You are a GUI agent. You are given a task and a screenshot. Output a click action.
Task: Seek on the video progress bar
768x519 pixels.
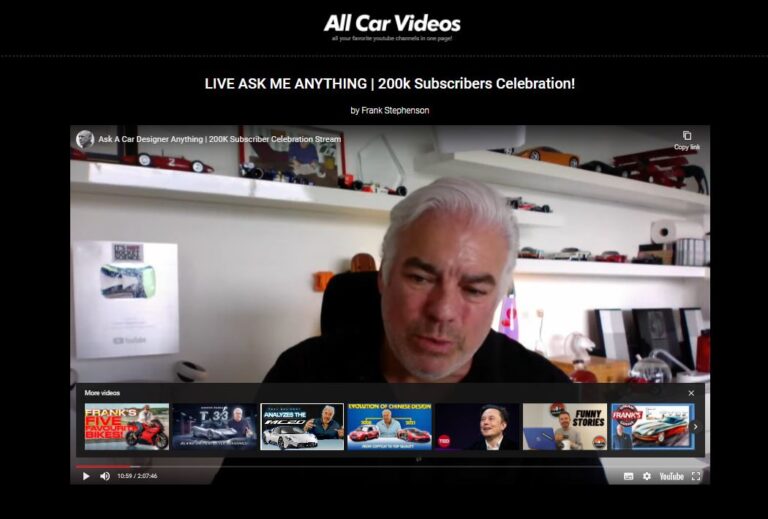pos(390,466)
